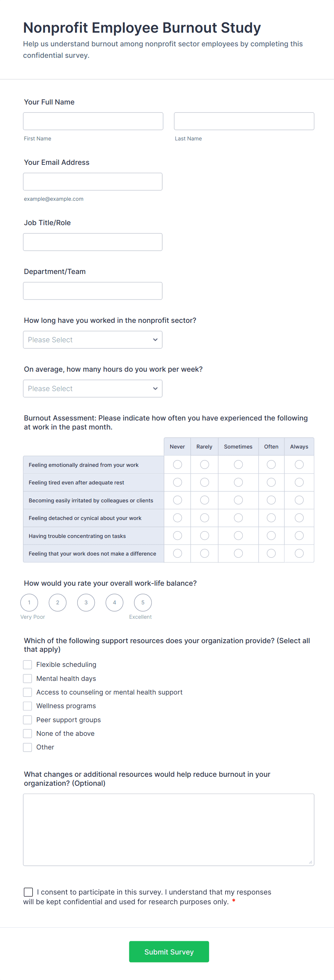Rate work-life balance as 5 Excellent

pos(143,602)
